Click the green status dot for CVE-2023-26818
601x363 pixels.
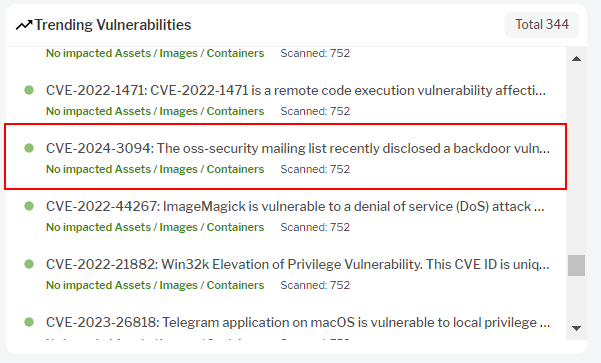(29, 322)
